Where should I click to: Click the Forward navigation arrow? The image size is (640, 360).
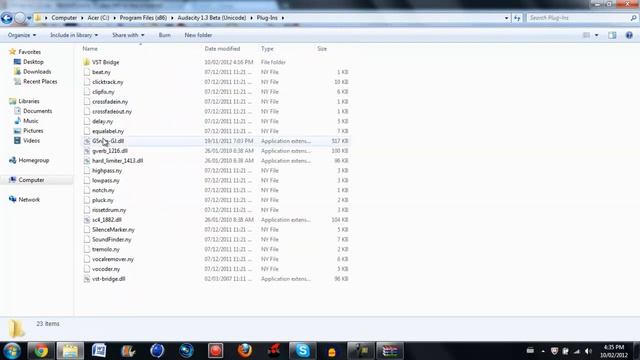coord(20,18)
